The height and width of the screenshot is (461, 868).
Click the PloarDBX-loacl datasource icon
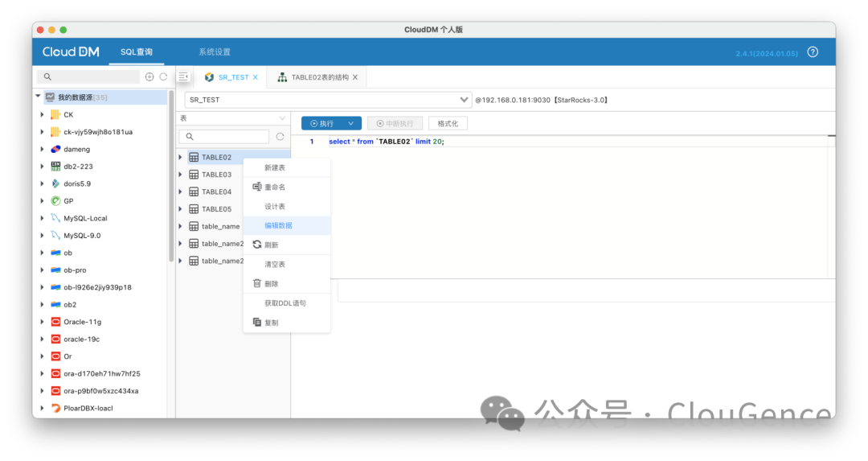[x=55, y=409]
